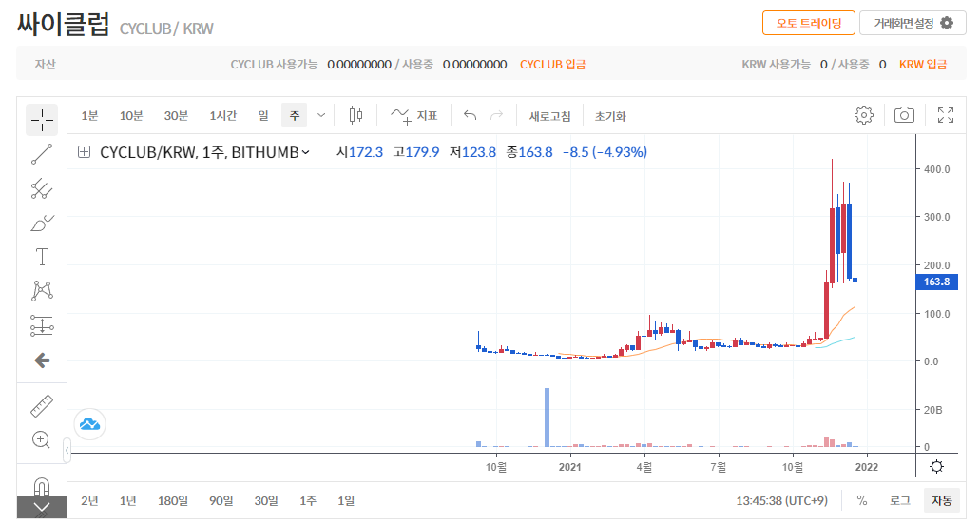Expand the symbol compare plus icon
This screenshot has width=980, height=525.
pos(84,152)
